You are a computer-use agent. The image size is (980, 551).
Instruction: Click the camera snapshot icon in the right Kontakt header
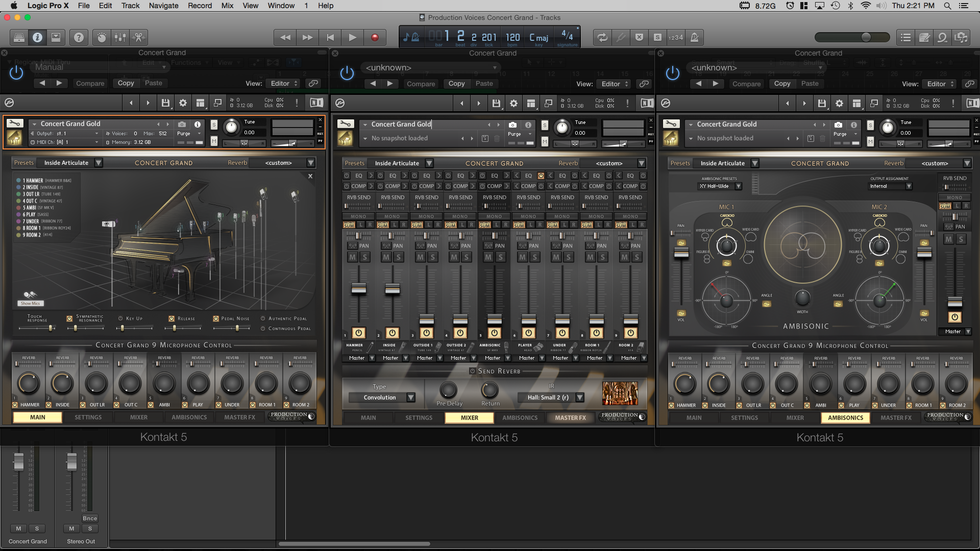pyautogui.click(x=838, y=124)
